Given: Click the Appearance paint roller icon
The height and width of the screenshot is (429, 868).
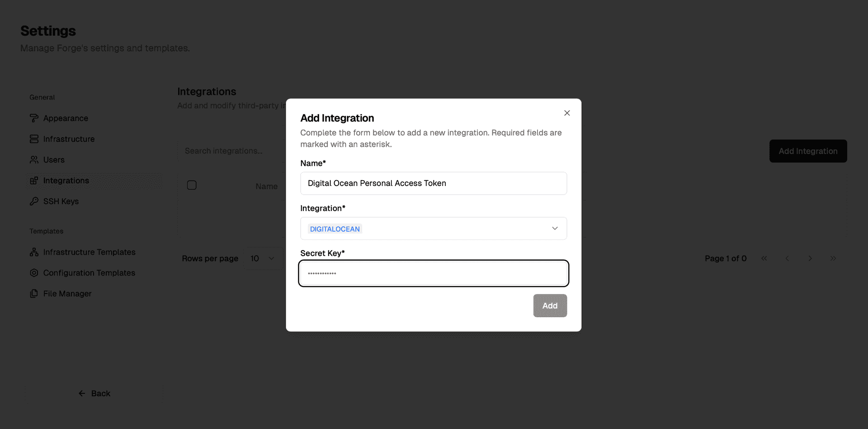Looking at the screenshot, I should pos(34,118).
